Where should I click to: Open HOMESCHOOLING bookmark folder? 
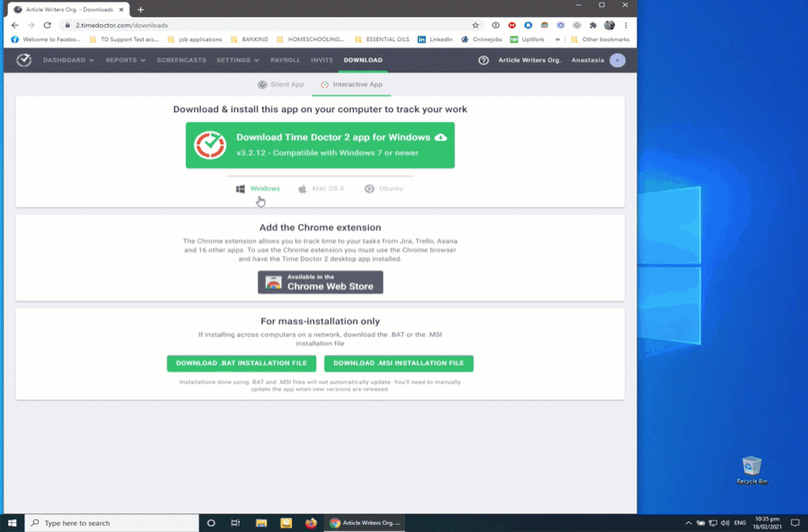[x=311, y=39]
